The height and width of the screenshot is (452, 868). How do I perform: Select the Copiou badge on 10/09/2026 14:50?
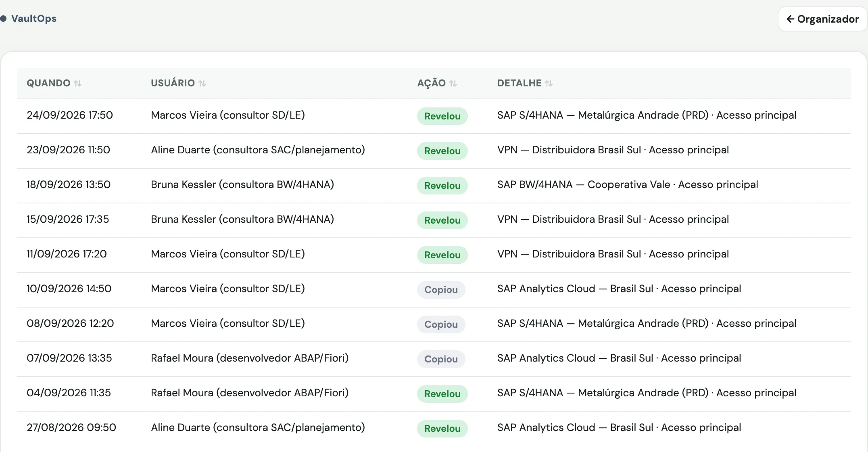pyautogui.click(x=441, y=290)
